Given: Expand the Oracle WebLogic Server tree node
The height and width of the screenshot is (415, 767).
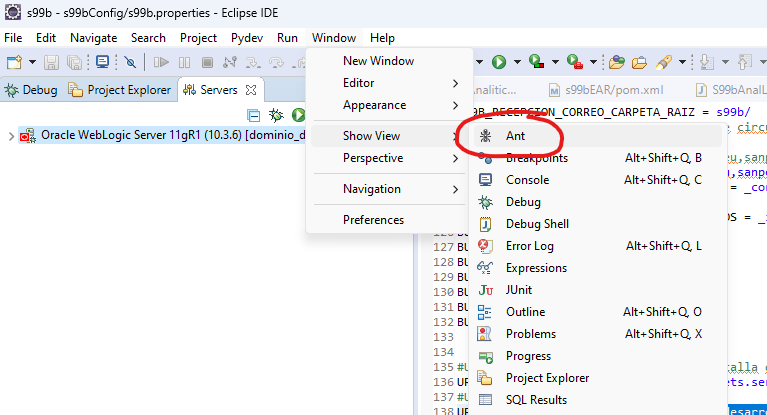Looking at the screenshot, I should tap(11, 136).
